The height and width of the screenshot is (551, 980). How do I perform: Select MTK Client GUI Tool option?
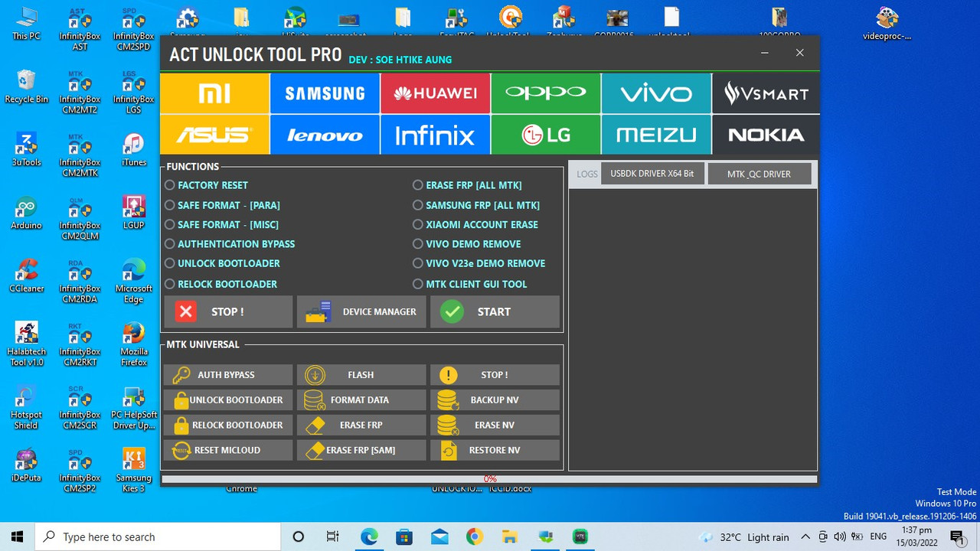tap(470, 284)
